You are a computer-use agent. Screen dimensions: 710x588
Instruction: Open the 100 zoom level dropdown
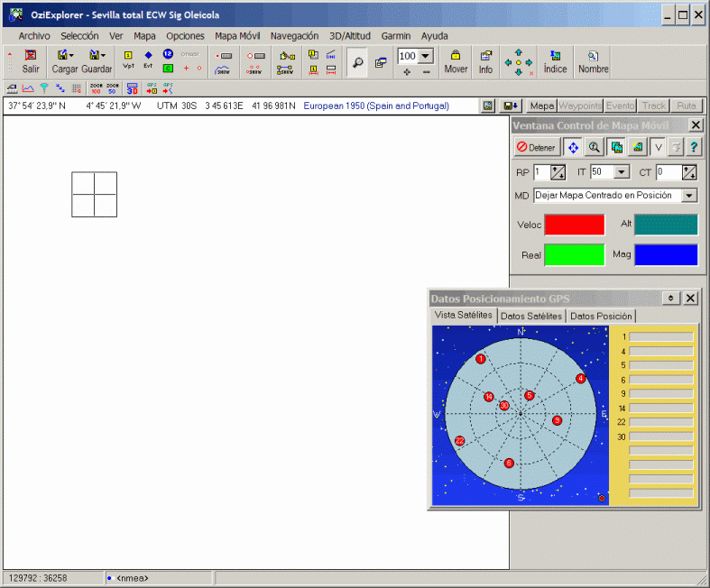click(426, 56)
